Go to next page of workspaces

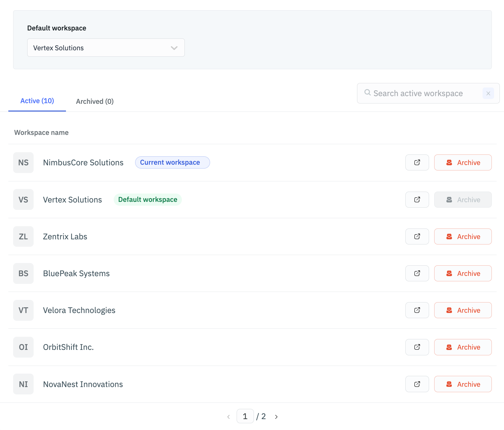[x=276, y=417]
